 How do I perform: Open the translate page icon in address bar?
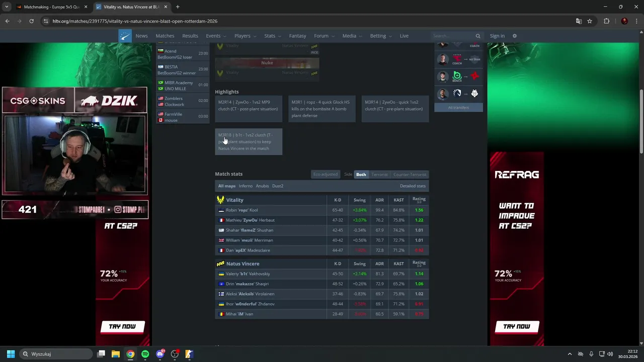tap(579, 21)
